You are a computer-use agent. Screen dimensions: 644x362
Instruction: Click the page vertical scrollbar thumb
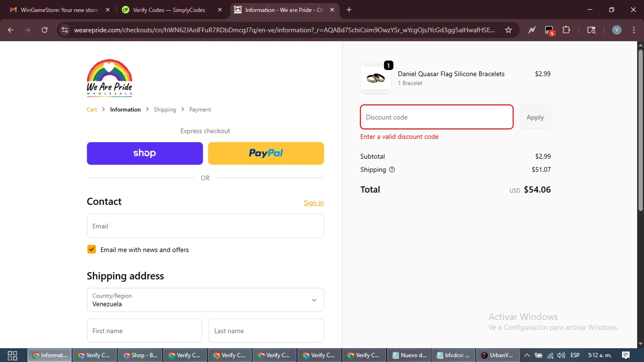pos(641,130)
